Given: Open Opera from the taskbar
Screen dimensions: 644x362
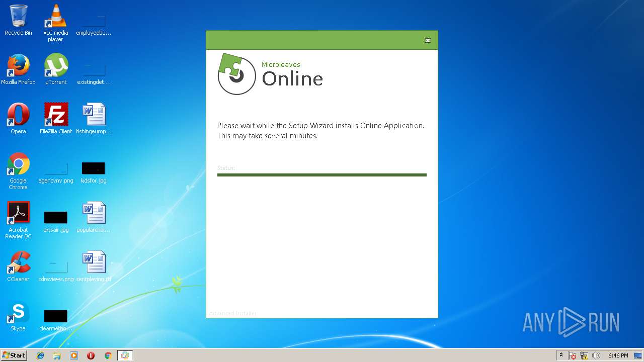Looking at the screenshot, I should [x=91, y=355].
